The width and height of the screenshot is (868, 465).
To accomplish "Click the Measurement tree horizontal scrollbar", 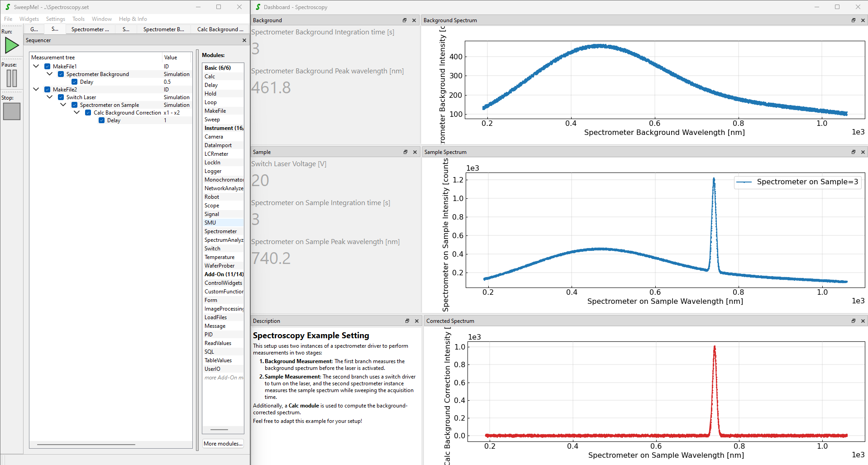I will (x=86, y=445).
